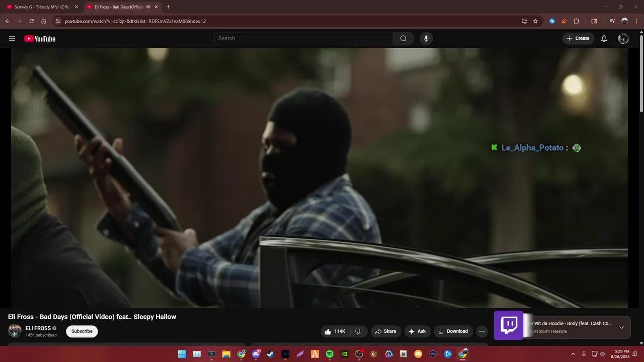Open the taskbar volume speaker icon

pyautogui.click(x=603, y=354)
